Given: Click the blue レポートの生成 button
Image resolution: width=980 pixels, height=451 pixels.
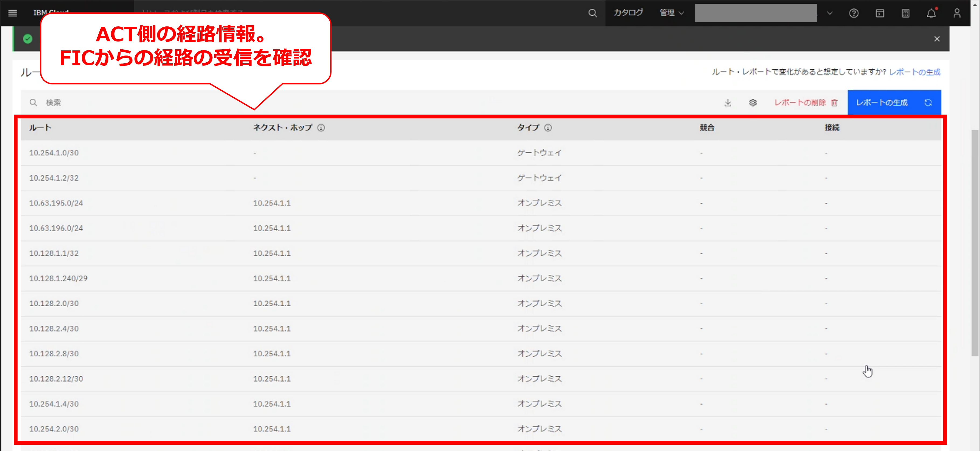Looking at the screenshot, I should tap(894, 102).
